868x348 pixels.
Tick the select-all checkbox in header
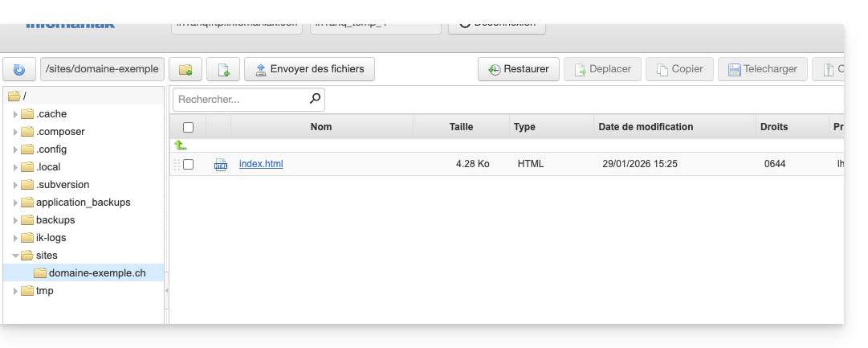coord(189,127)
